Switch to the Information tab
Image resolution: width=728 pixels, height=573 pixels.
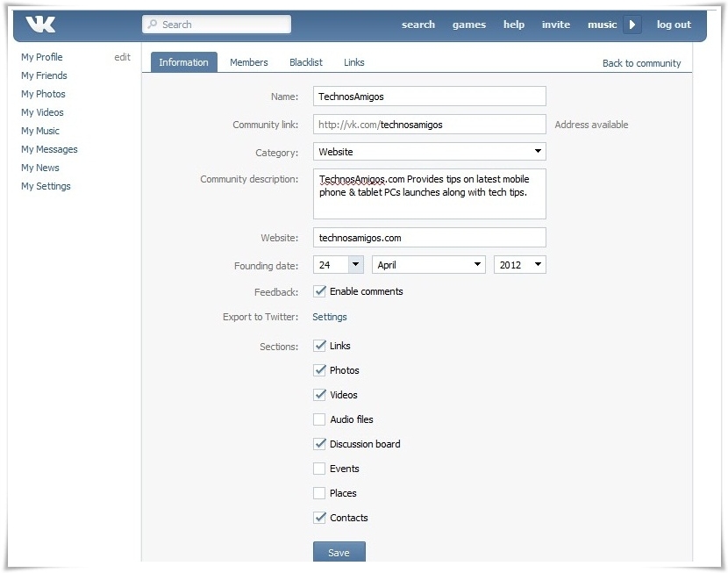click(184, 62)
